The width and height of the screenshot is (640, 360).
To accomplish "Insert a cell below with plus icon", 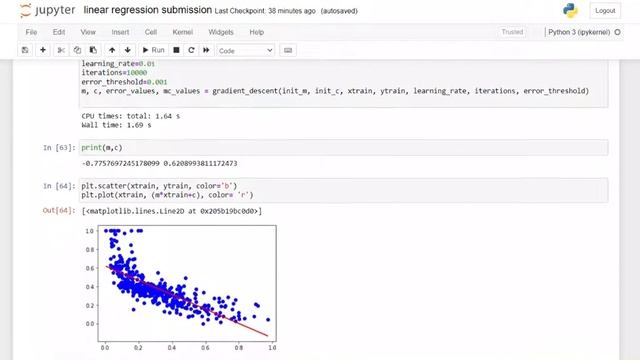I will (42, 50).
